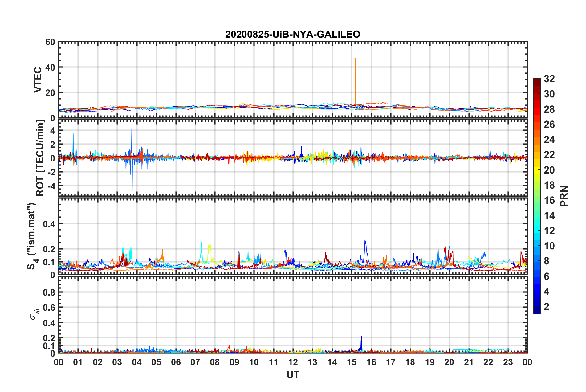The width and height of the screenshot is (586, 392).
Task: Click the ROT y-axis tick -4
Action: tap(52, 186)
